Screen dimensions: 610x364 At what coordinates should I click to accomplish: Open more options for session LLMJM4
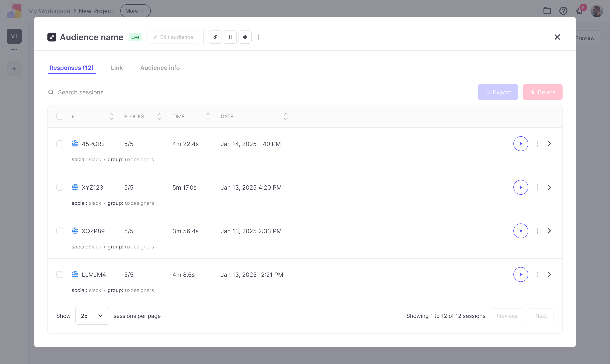[538, 274]
